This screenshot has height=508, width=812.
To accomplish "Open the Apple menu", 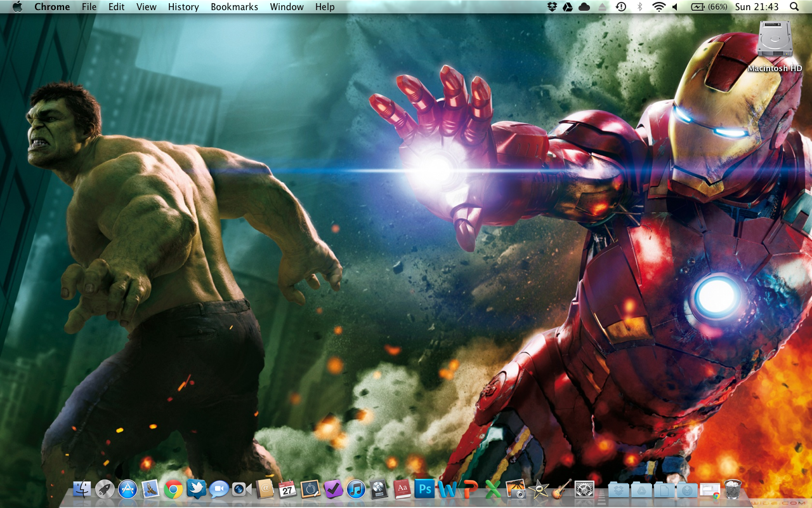I will 17,7.
